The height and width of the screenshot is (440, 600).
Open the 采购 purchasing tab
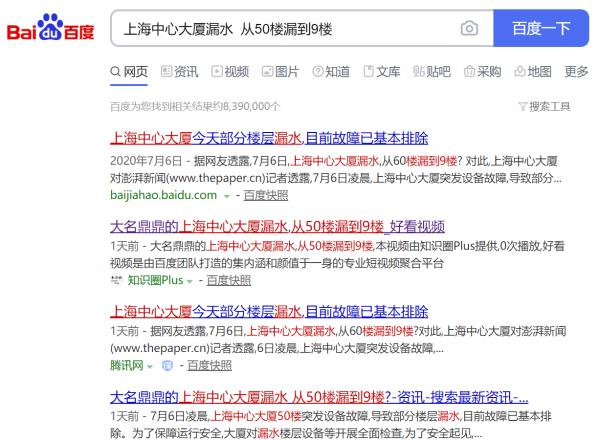pyautogui.click(x=484, y=72)
